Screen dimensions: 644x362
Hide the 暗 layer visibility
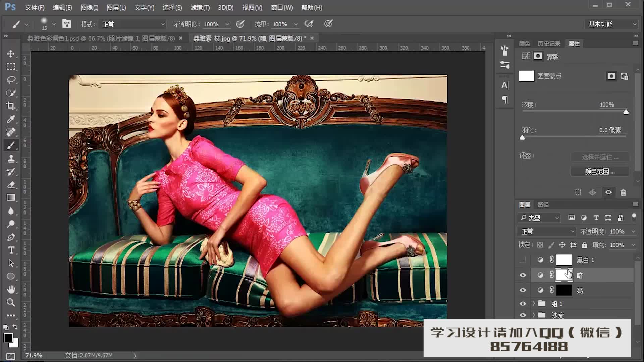coord(522,275)
